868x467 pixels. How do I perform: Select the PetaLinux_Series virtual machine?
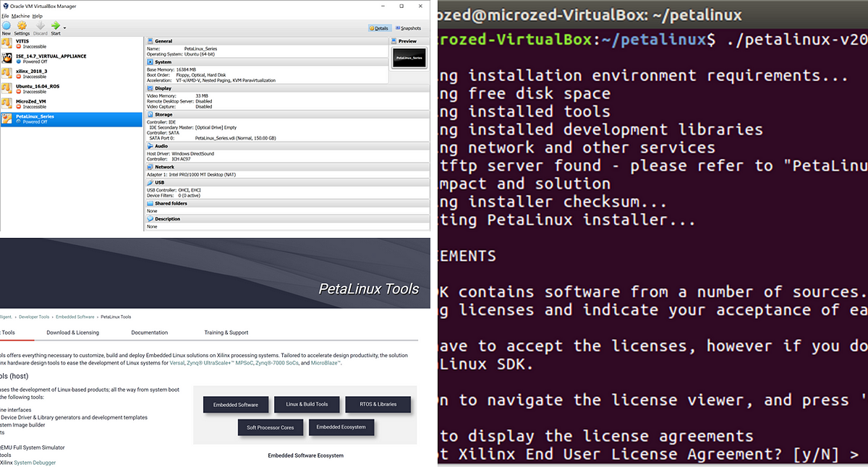point(72,119)
